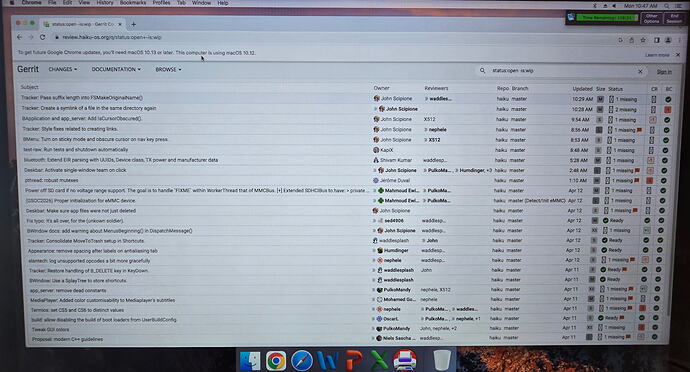This screenshot has height=372, width=690.
Task: Dismiss the Chrome update notification bar
Action: tap(678, 55)
